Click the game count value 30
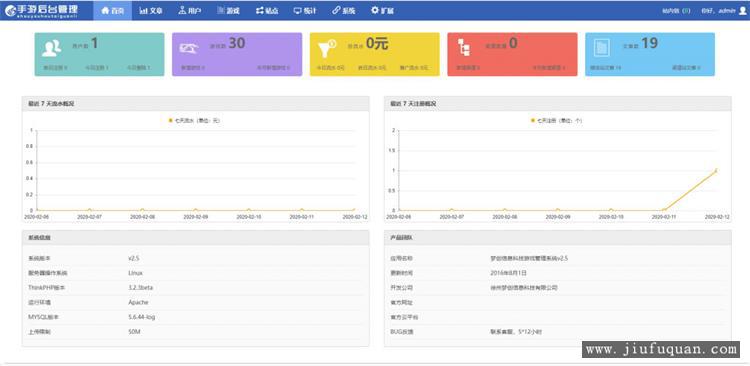 click(x=236, y=44)
